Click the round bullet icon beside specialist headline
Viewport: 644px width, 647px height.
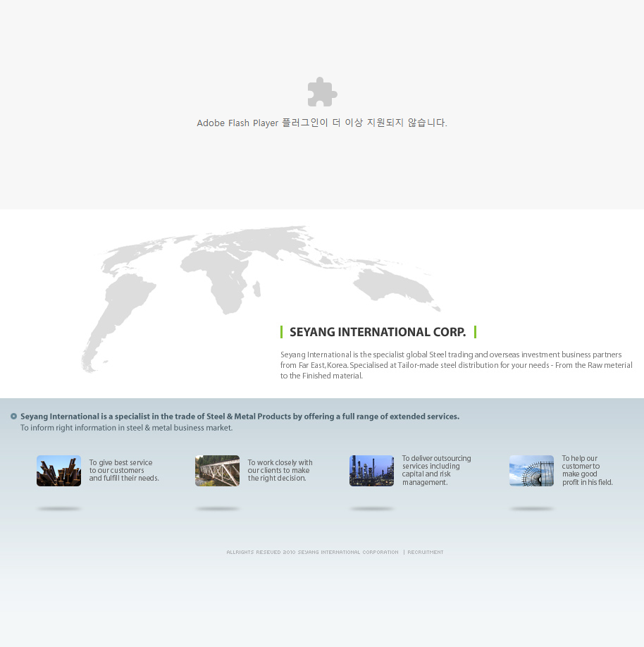tap(13, 416)
